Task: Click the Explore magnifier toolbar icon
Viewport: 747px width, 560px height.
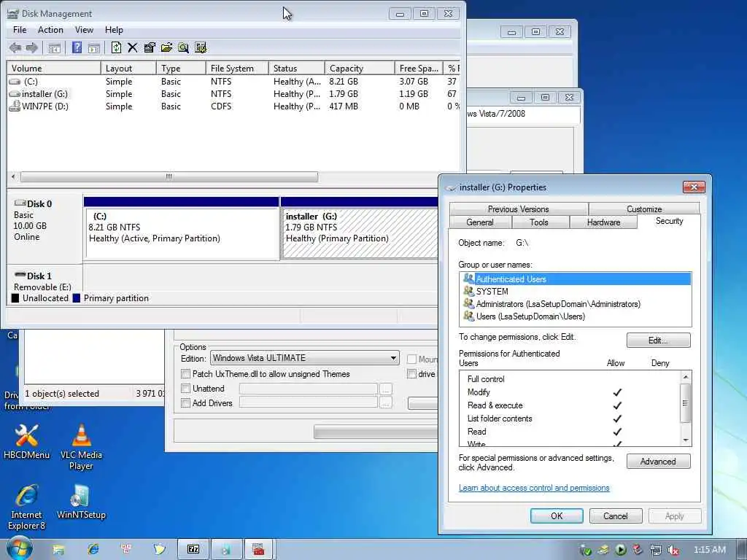Action: coord(183,47)
